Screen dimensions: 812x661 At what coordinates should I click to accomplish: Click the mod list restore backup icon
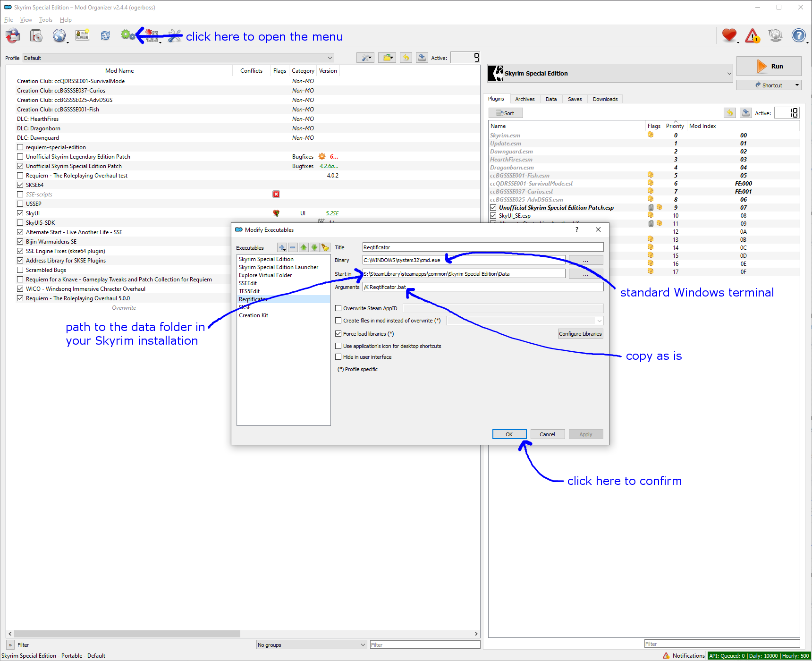406,58
